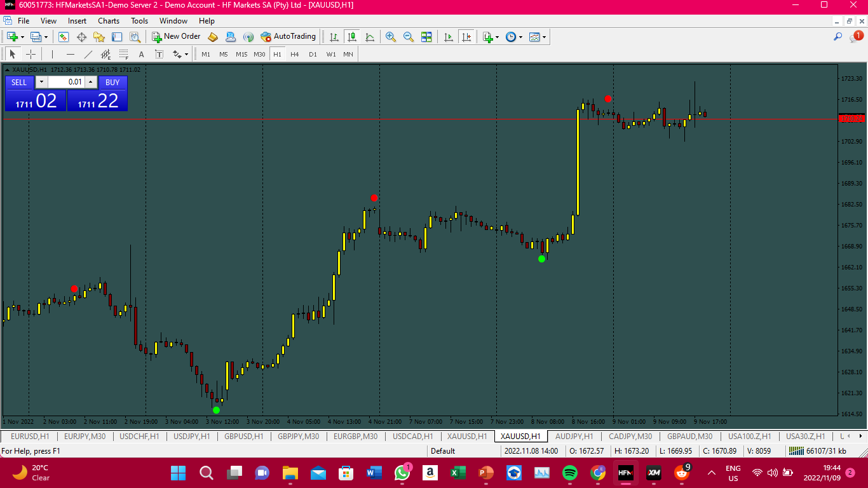The width and height of the screenshot is (868, 488).
Task: Pick the Horizontal Line drawing tool
Action: (70, 54)
